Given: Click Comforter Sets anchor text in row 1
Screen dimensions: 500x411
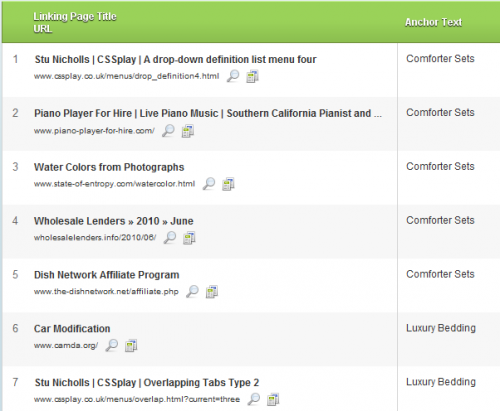Looking at the screenshot, I should pos(440,59).
